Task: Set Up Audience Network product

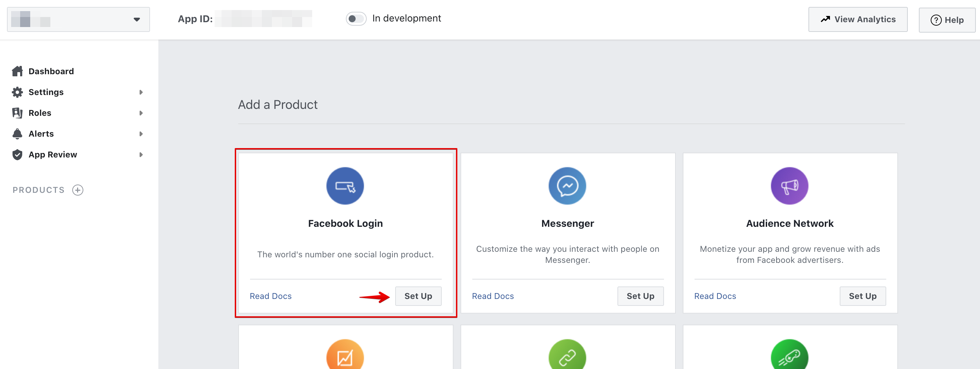Action: coord(862,296)
